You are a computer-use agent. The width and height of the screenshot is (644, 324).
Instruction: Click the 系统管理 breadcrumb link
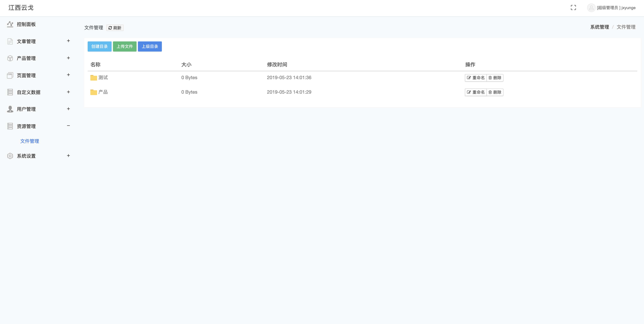click(599, 27)
